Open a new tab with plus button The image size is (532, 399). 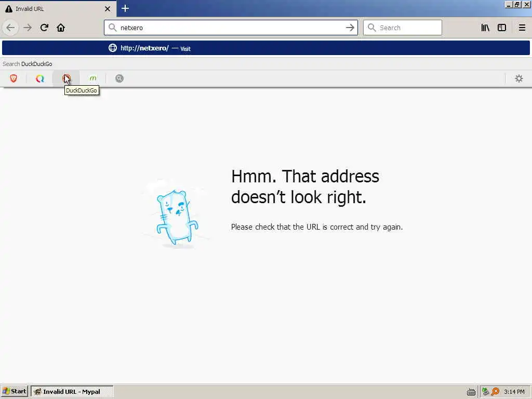tap(125, 8)
